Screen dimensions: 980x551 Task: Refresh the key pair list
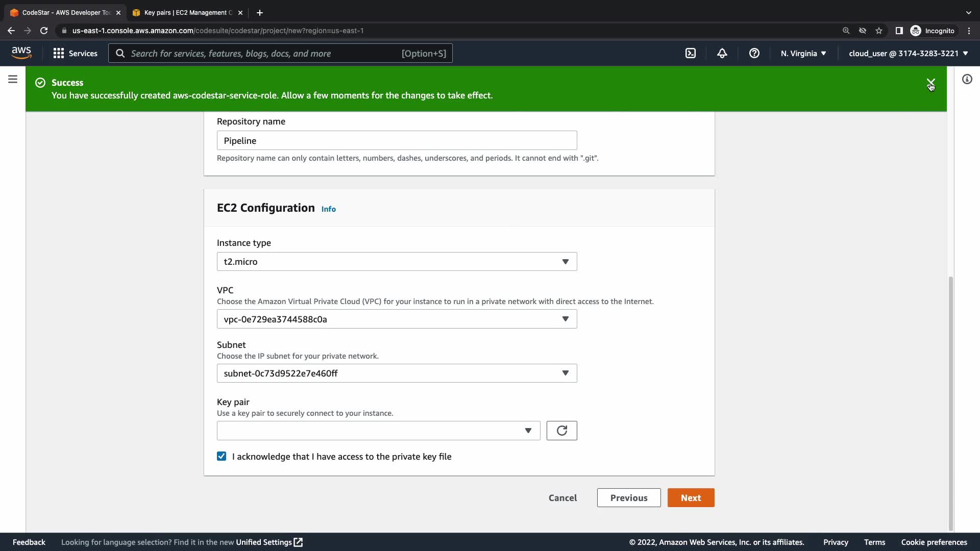[561, 431]
